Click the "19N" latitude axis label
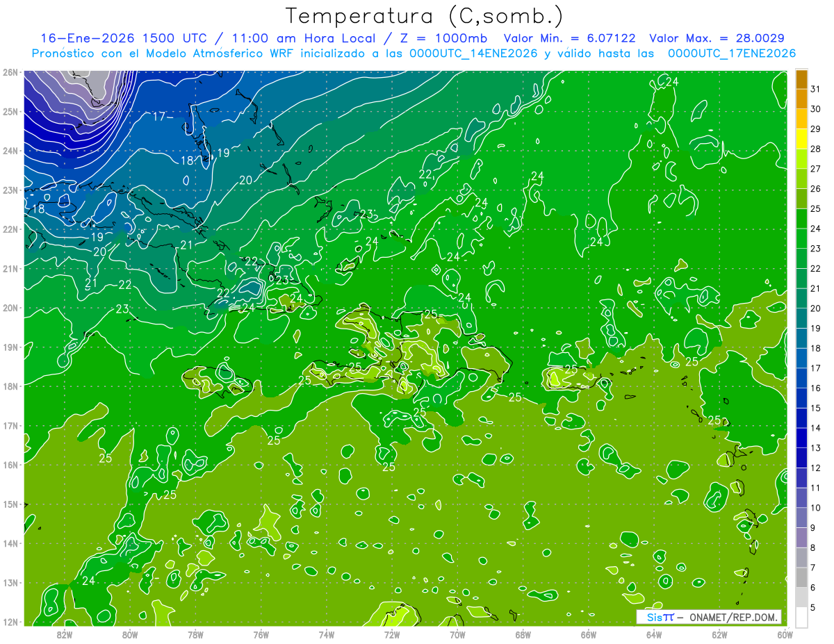The width and height of the screenshot is (834, 644). coord(10,347)
